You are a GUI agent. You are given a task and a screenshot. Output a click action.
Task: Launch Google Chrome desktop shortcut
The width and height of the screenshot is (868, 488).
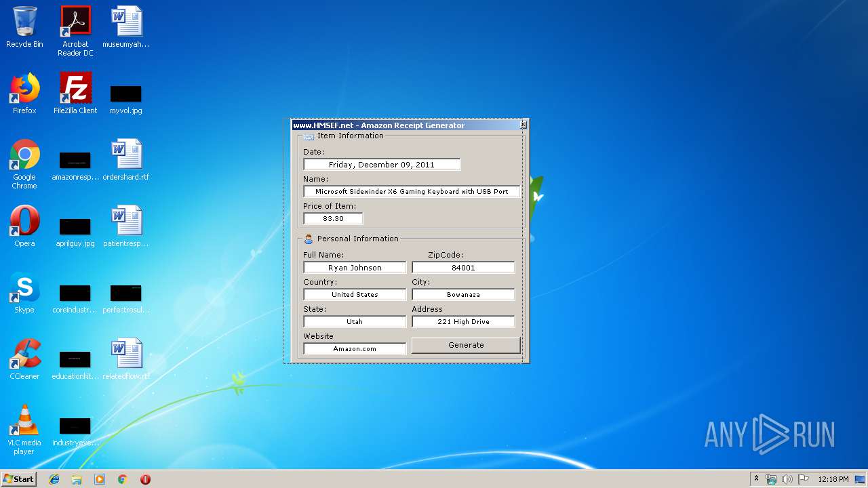(x=24, y=164)
